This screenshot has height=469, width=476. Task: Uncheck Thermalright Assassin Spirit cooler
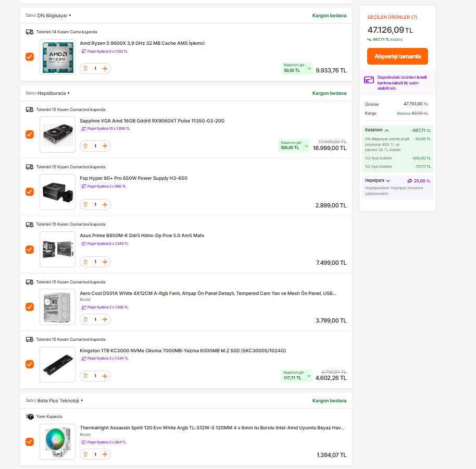pos(30,442)
